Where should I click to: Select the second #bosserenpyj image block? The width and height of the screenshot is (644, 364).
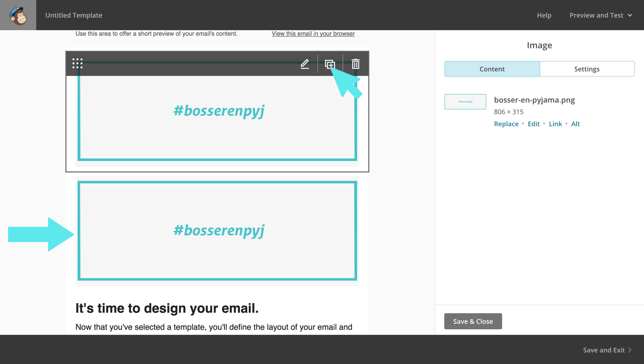tap(217, 231)
